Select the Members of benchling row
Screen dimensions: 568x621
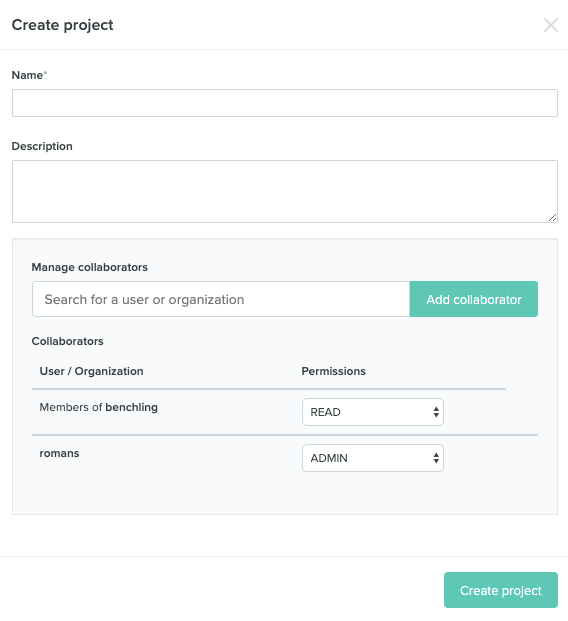tap(285, 412)
